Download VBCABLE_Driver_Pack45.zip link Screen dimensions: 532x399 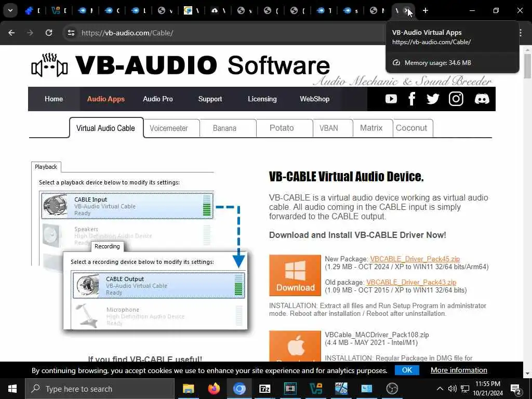(415, 259)
